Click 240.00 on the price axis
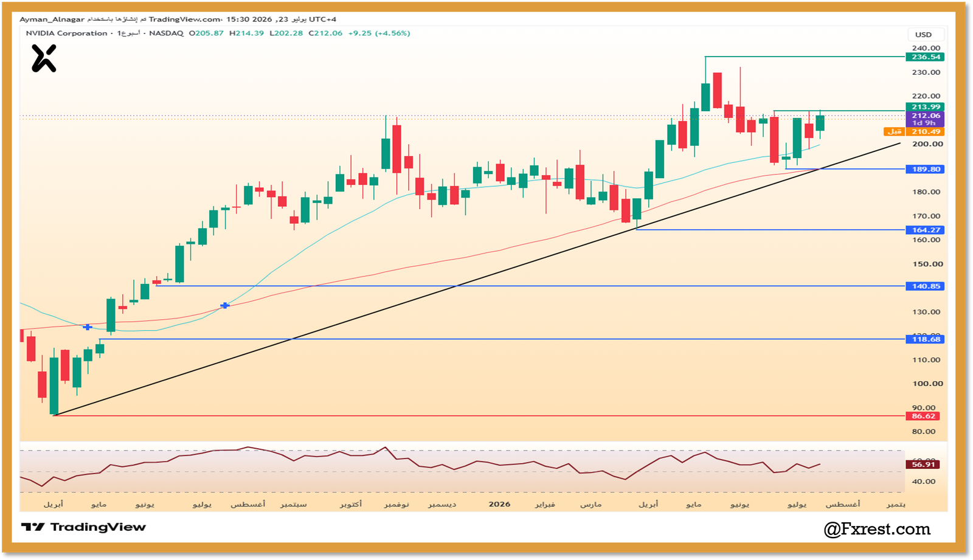The image size is (973, 560). (926, 48)
